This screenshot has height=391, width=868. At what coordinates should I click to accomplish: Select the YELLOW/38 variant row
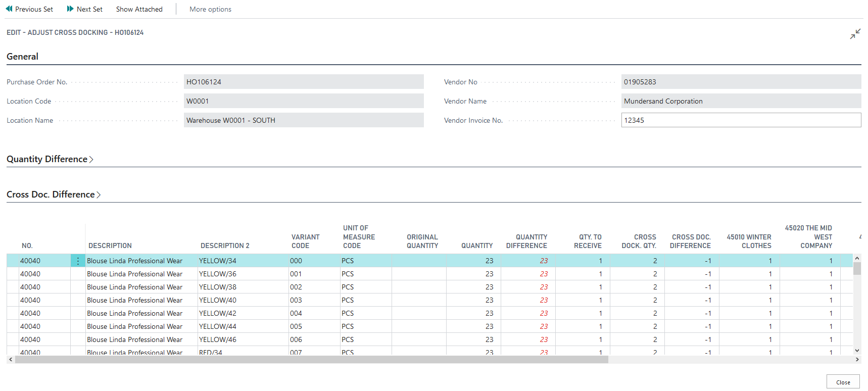click(x=217, y=287)
